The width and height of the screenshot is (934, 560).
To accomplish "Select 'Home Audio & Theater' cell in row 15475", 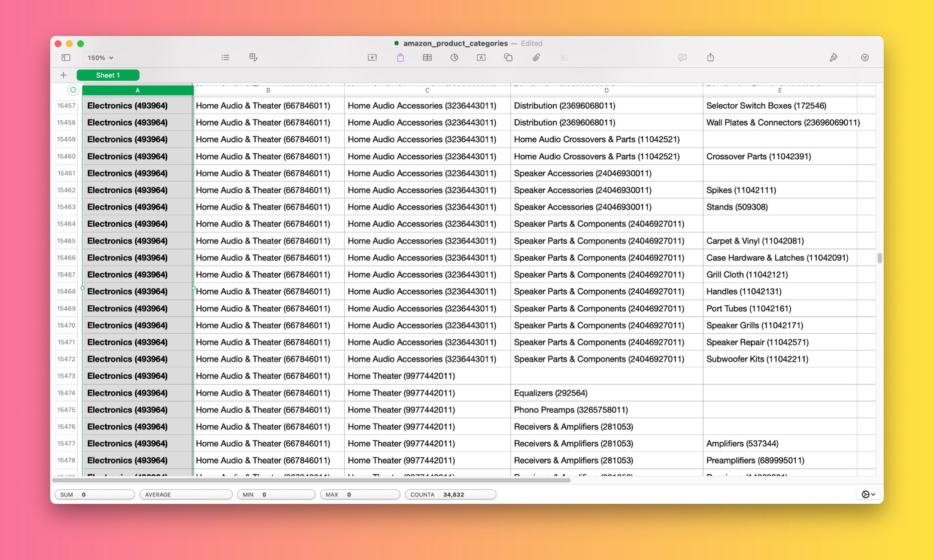I will [x=269, y=410].
